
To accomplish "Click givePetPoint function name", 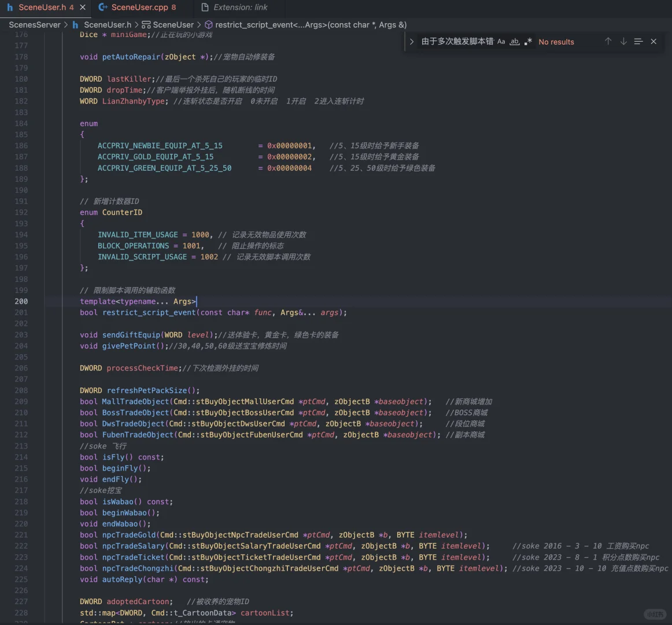I will [128, 346].
